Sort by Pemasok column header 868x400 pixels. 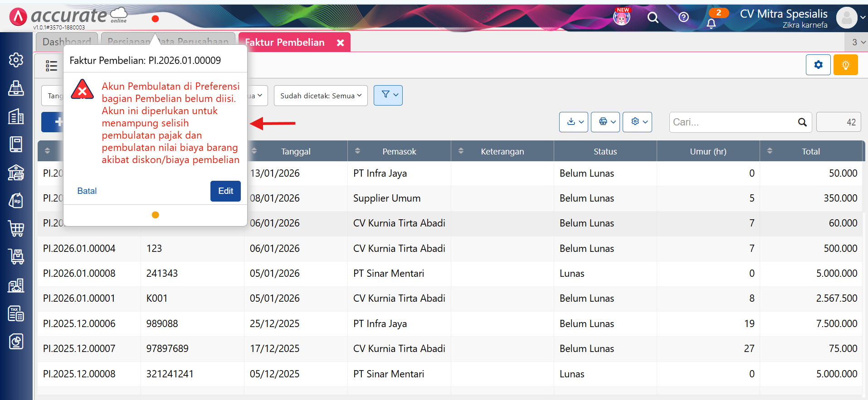(x=399, y=151)
